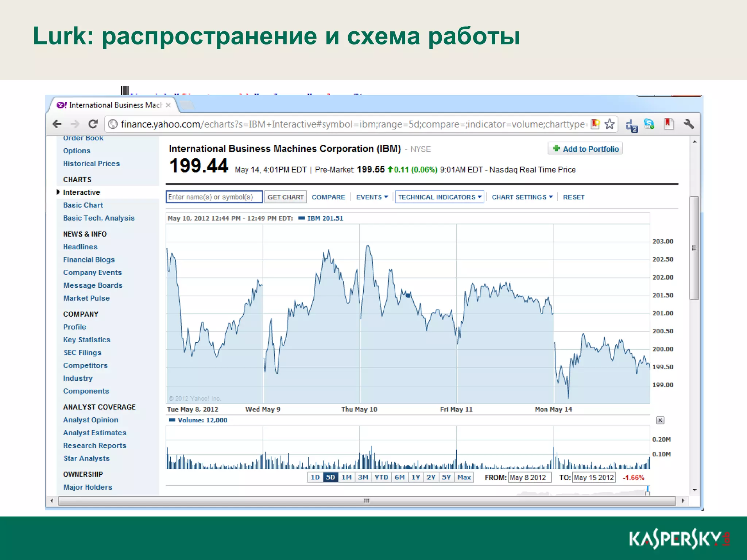Open Message Boards link
Viewport: 747px width, 560px height.
coord(93,285)
